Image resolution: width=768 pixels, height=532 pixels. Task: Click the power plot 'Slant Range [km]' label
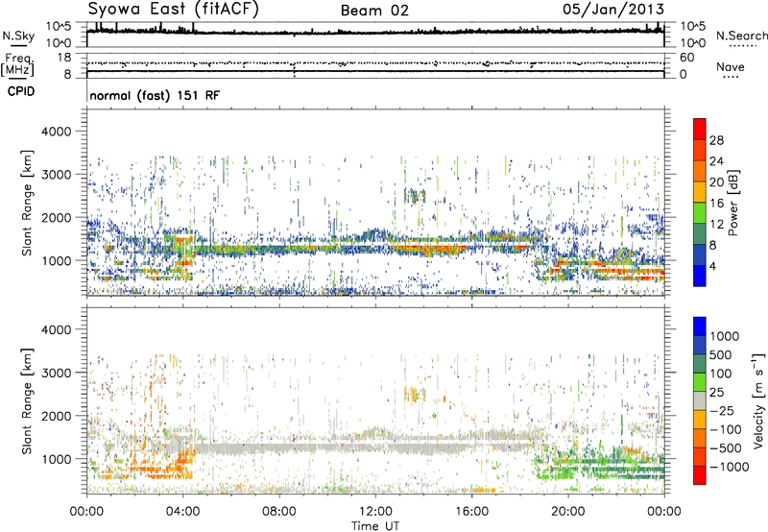[27, 203]
